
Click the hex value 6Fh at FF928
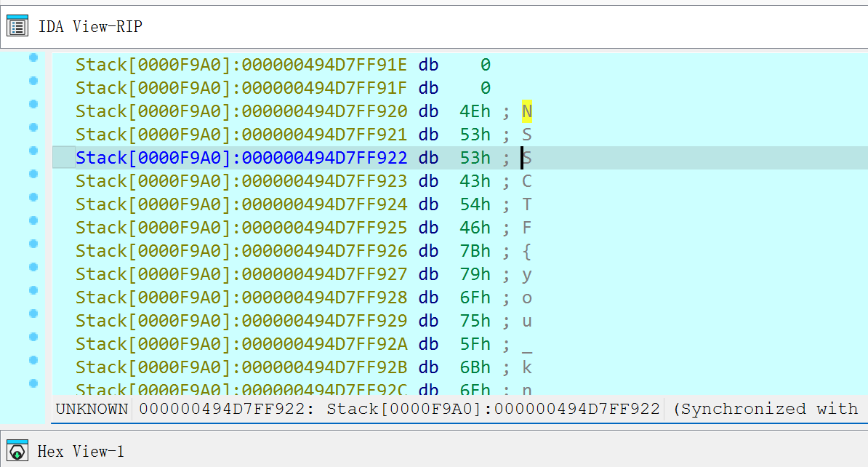(x=475, y=298)
